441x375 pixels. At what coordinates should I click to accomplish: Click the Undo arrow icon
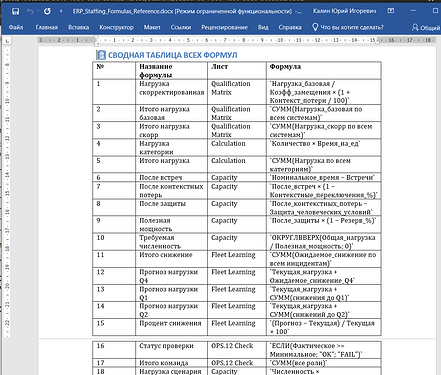[30, 11]
